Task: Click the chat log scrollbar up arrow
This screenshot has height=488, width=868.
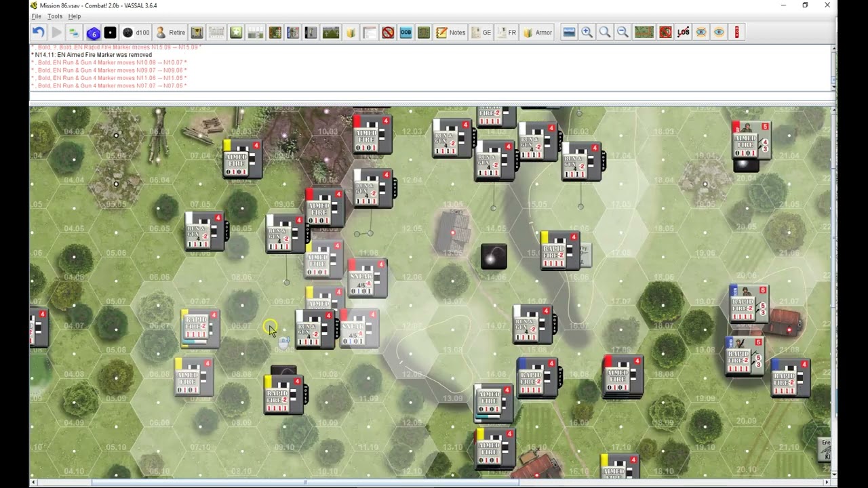Action: click(x=833, y=48)
